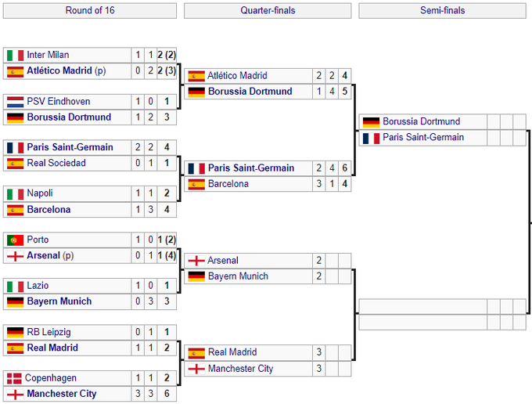Image resolution: width=532 pixels, height=404 pixels.
Task: Click the French flag in the Semi-finals column
Action: pos(371,138)
